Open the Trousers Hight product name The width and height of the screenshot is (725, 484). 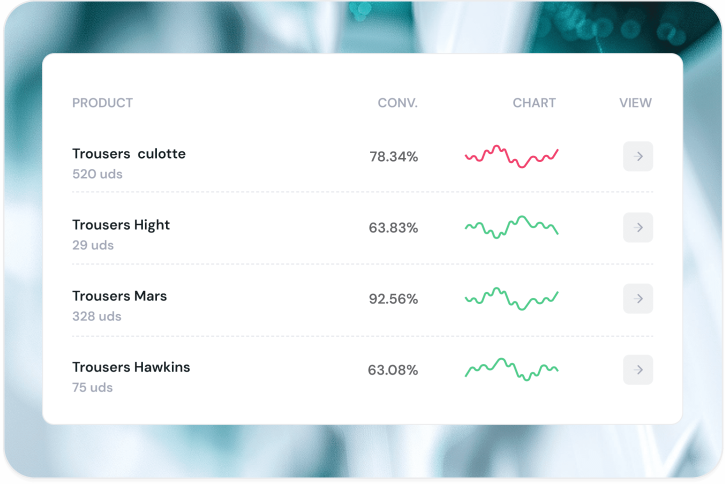pos(121,225)
